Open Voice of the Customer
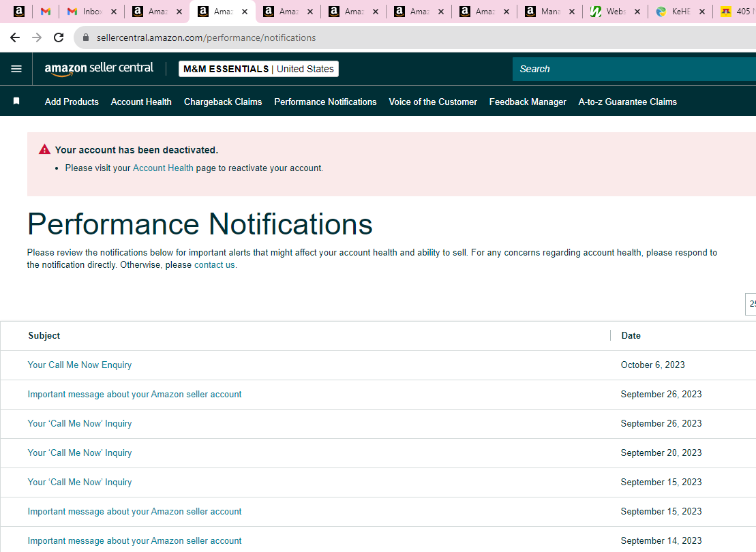Screen dimensions: 756x552 [x=433, y=102]
